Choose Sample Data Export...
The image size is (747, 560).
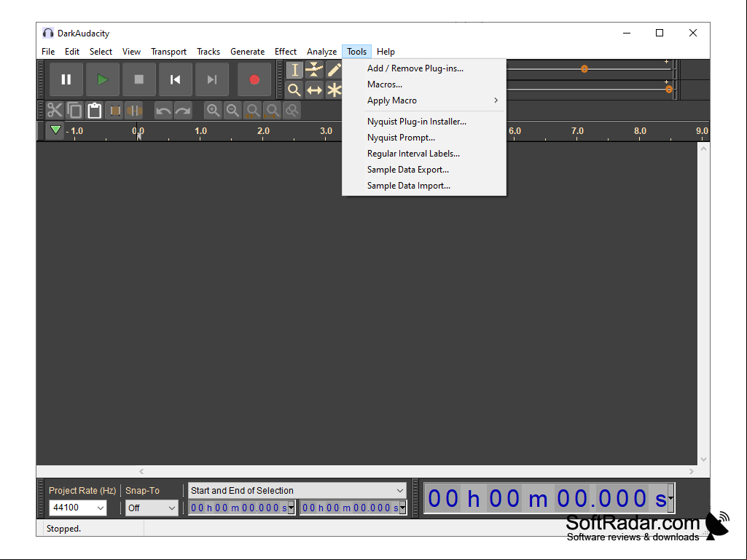424,170
